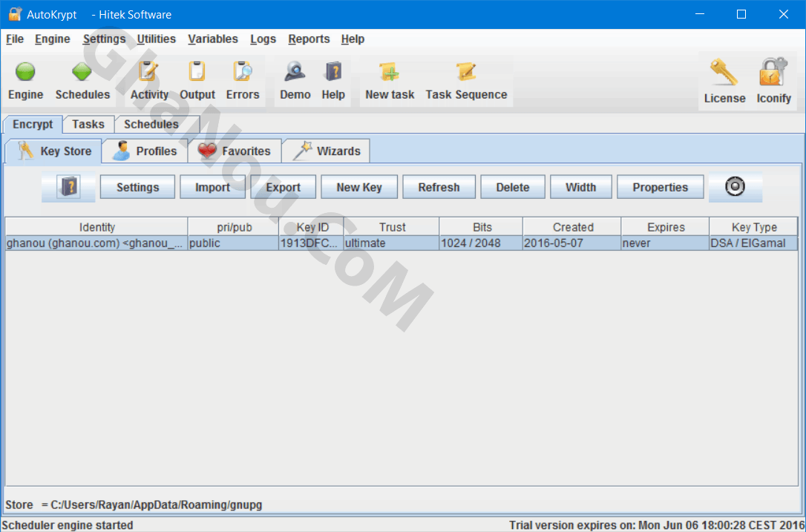Open the Help book icon in toolbar

click(333, 72)
